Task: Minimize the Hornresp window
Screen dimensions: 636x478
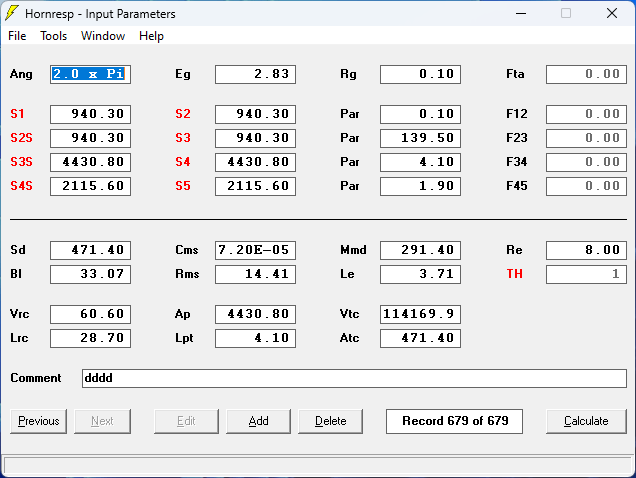Action: point(521,13)
